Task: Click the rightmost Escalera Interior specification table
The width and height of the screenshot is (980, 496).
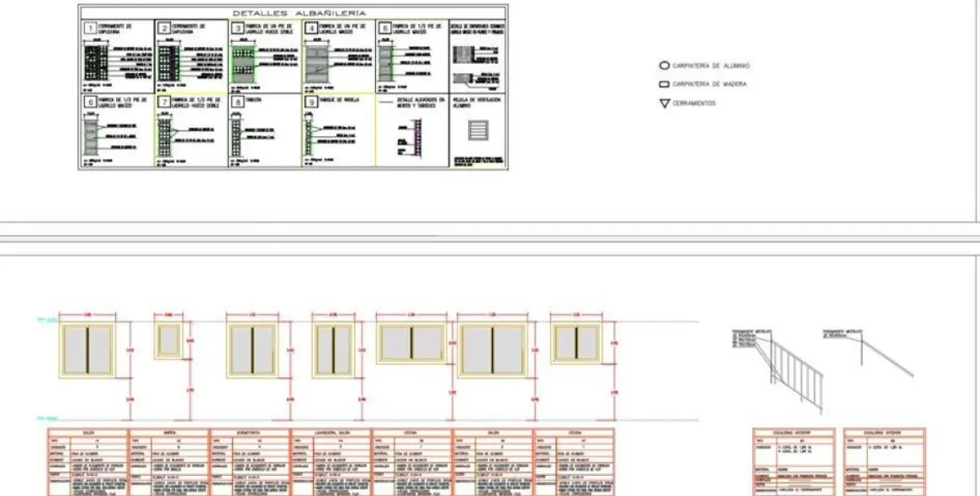Action: (x=884, y=461)
